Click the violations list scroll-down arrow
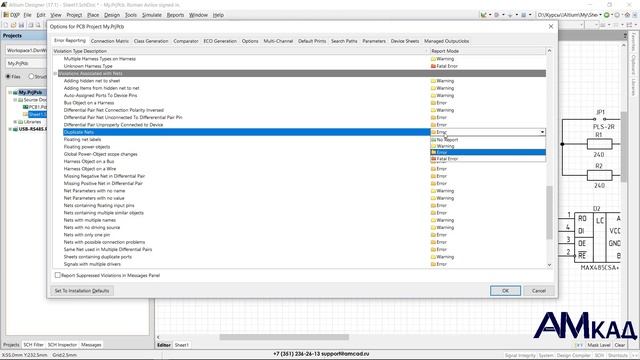Image resolution: width=640 pixels, height=360 pixels. (549, 265)
